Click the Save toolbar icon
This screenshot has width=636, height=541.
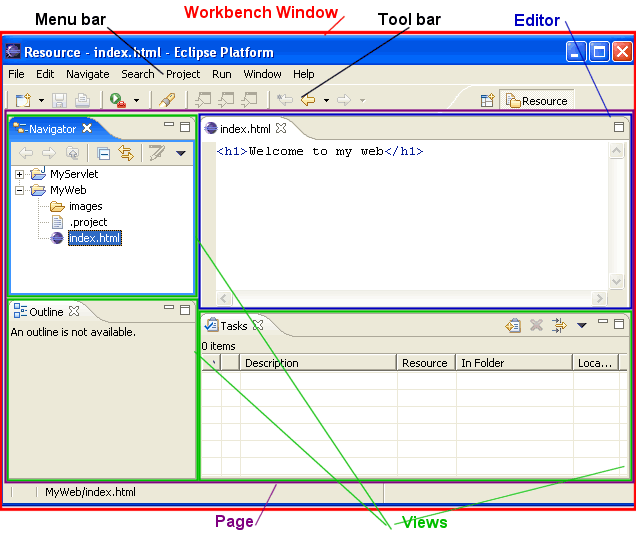coord(59,100)
